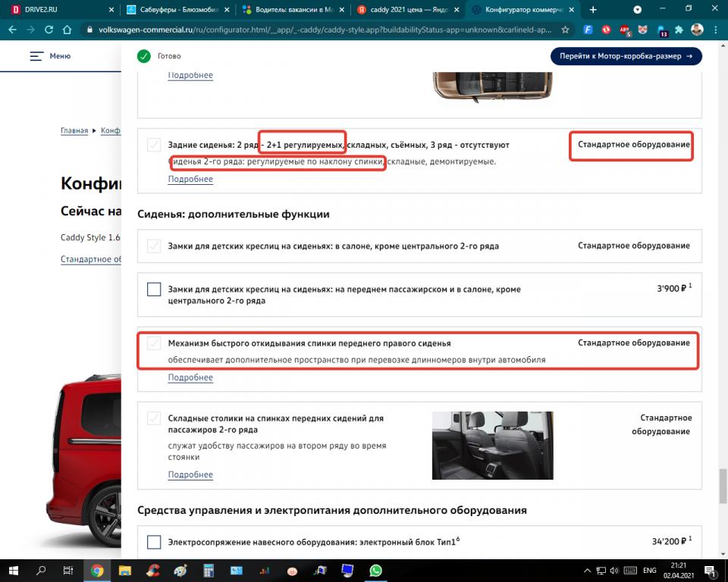Click the green Готово checkmark icon
728x582 pixels.
(x=144, y=56)
